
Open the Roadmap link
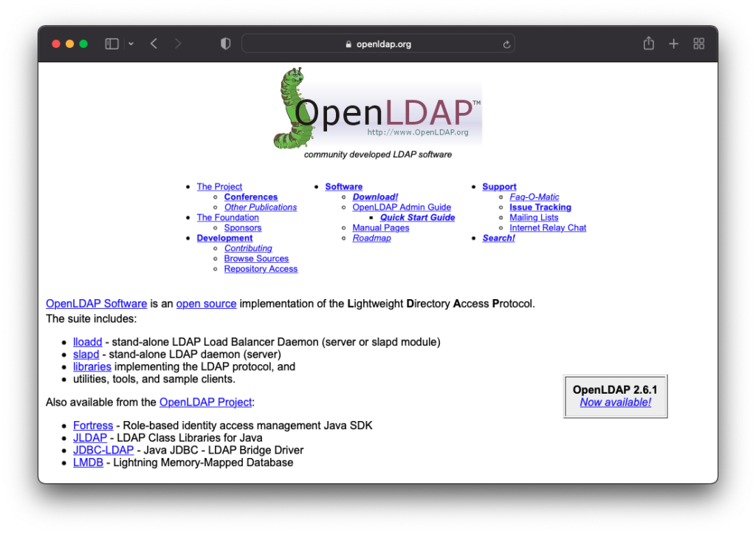click(371, 238)
